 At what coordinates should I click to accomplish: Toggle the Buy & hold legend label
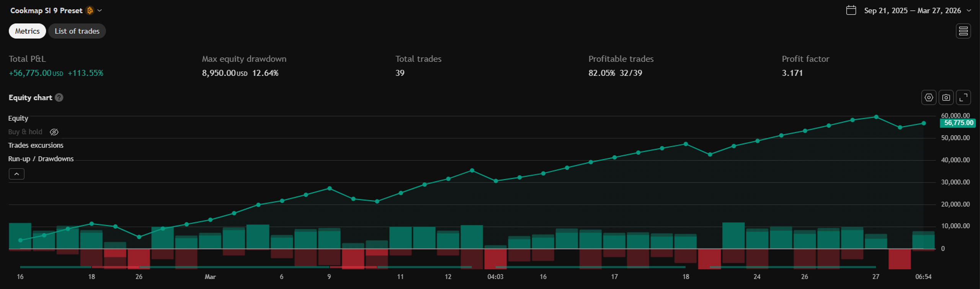pyautogui.click(x=25, y=131)
